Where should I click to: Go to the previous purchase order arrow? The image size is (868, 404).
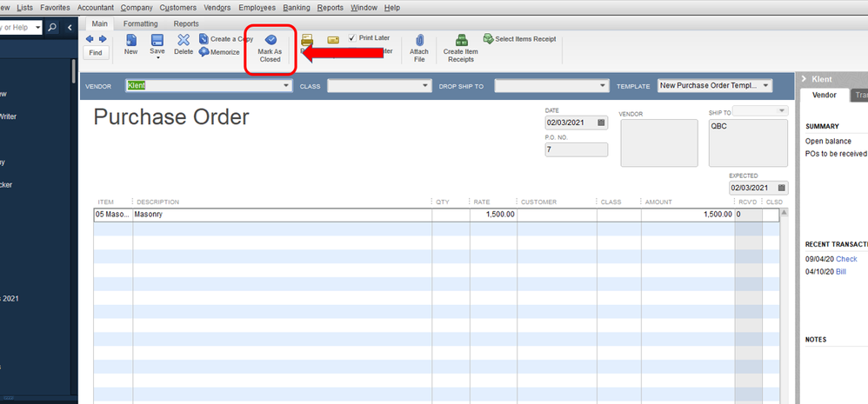[x=90, y=39]
